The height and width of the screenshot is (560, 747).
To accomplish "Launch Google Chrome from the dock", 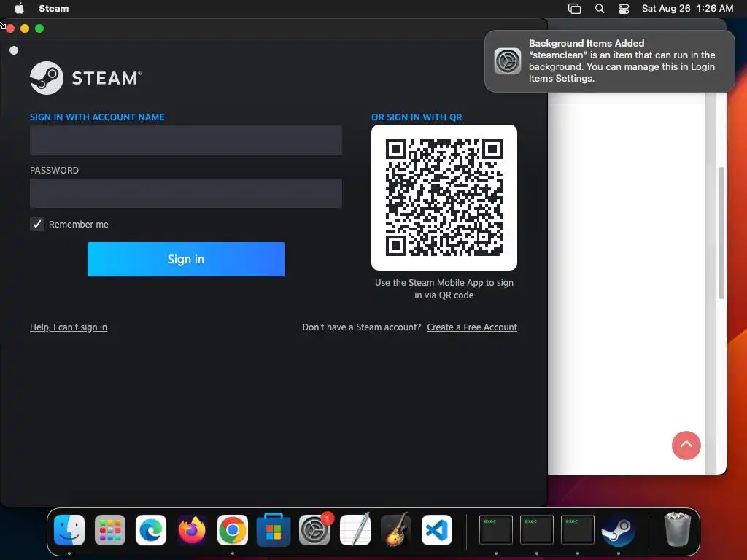I will 233,529.
